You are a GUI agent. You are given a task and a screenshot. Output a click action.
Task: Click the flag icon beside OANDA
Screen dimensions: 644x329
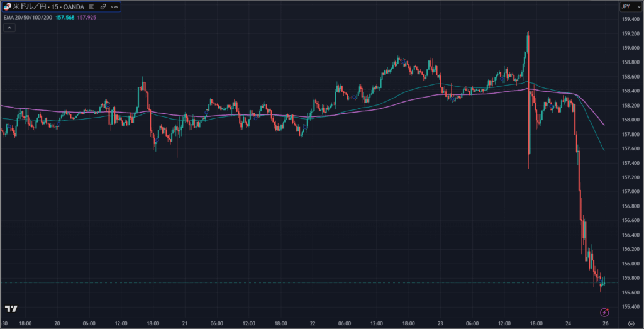click(92, 7)
